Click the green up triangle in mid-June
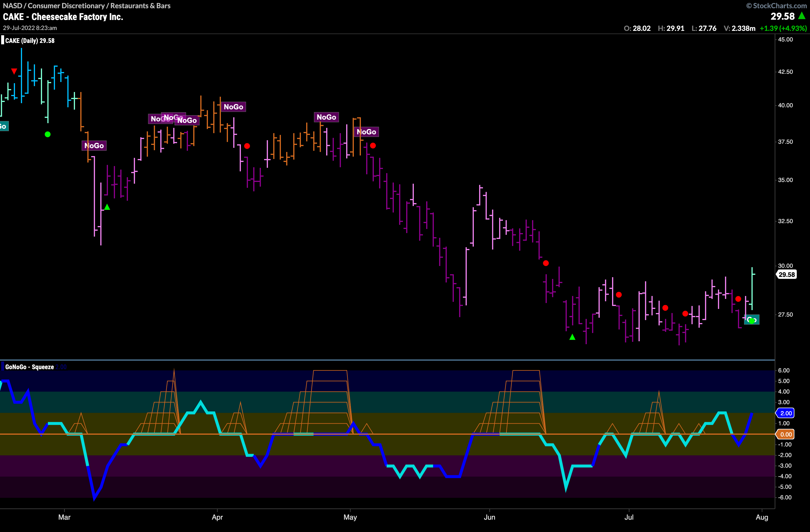810x532 pixels. click(572, 337)
